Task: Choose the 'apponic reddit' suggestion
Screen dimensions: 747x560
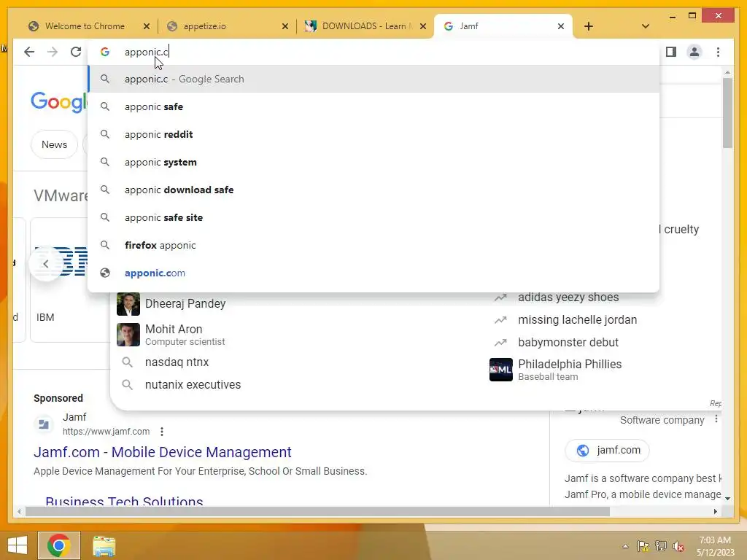Action: tap(374, 134)
